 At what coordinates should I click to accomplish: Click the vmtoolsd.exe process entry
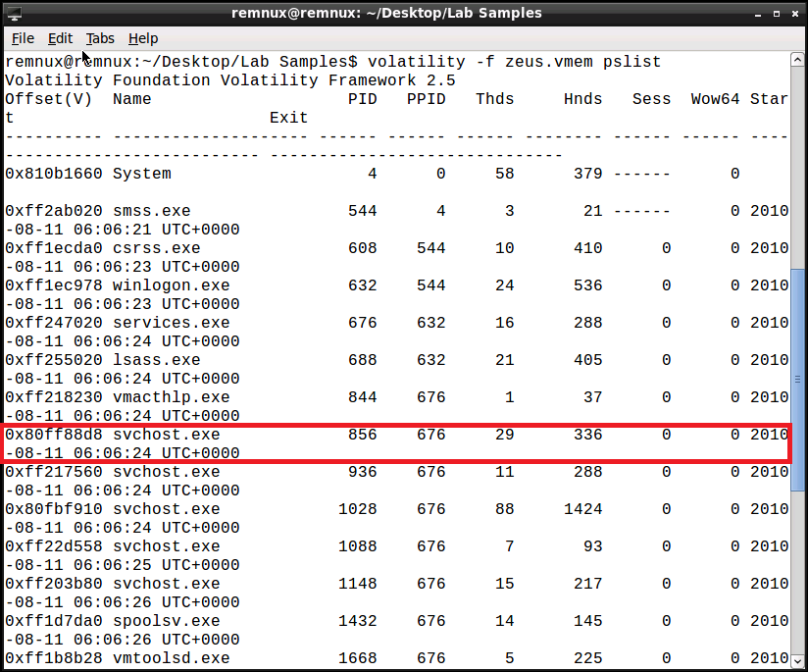[171, 658]
